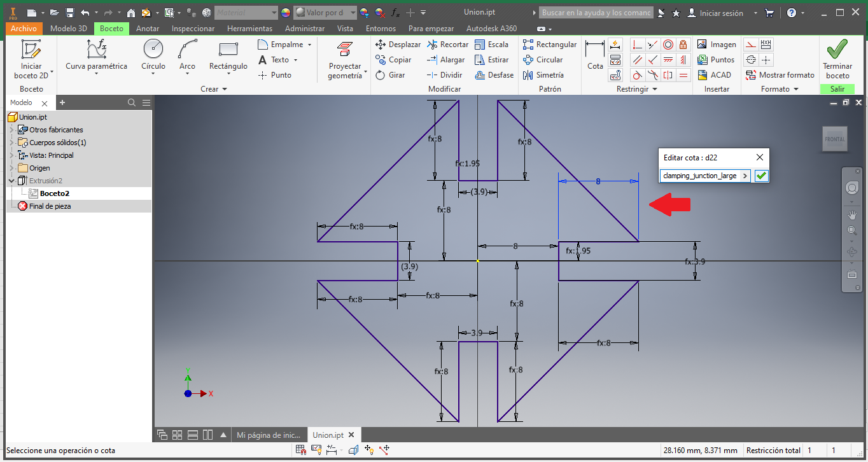Open the Empalme dropdown arrow
The width and height of the screenshot is (868, 462).
310,45
